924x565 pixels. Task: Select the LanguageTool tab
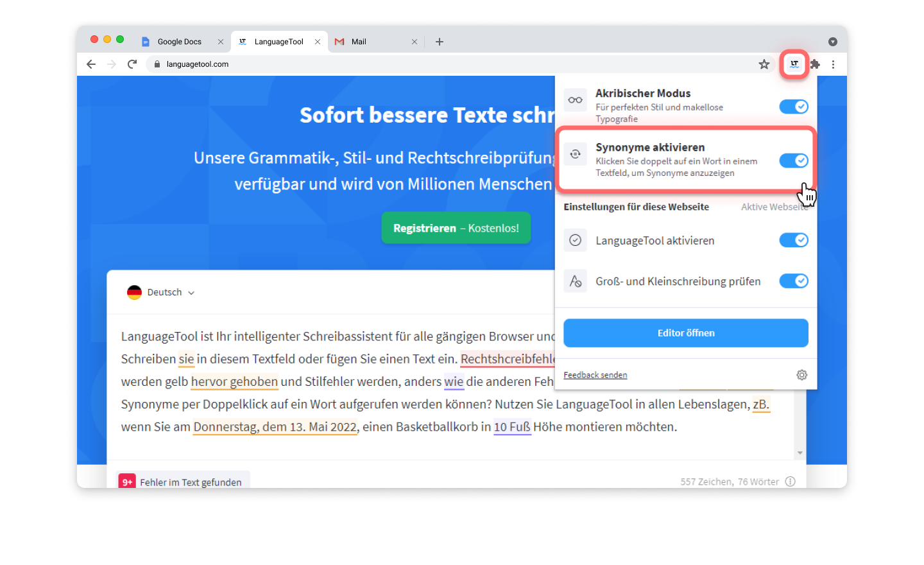tap(278, 42)
